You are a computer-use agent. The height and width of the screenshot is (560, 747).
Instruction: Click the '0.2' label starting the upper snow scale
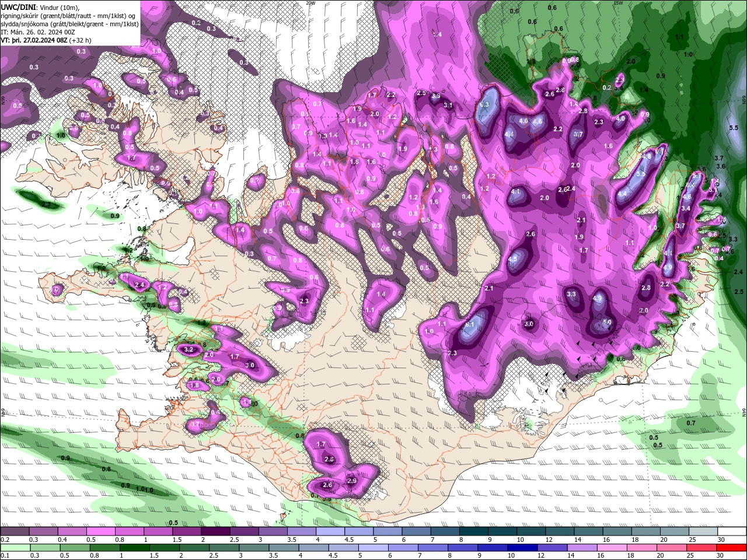click(x=5, y=540)
